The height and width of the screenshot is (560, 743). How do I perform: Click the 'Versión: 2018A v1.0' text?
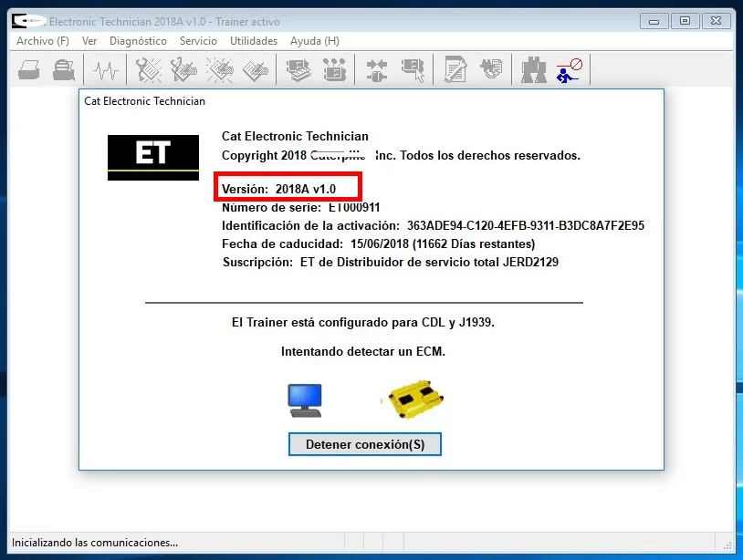coord(278,189)
